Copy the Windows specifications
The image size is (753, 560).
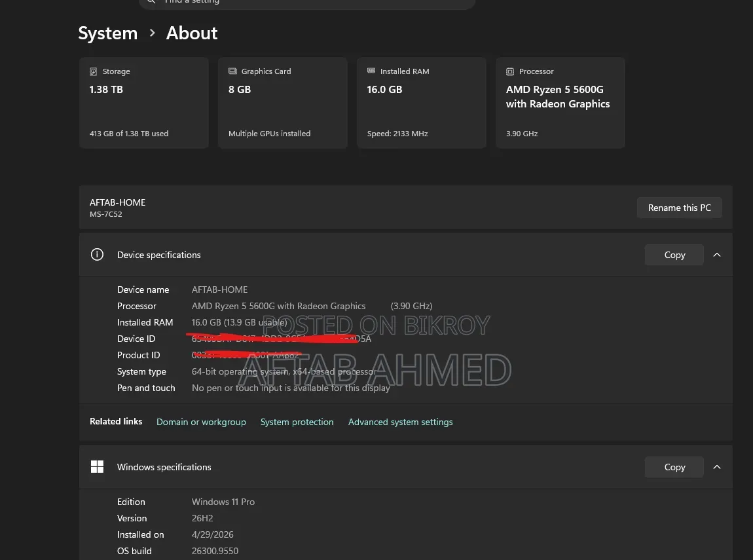pos(674,467)
